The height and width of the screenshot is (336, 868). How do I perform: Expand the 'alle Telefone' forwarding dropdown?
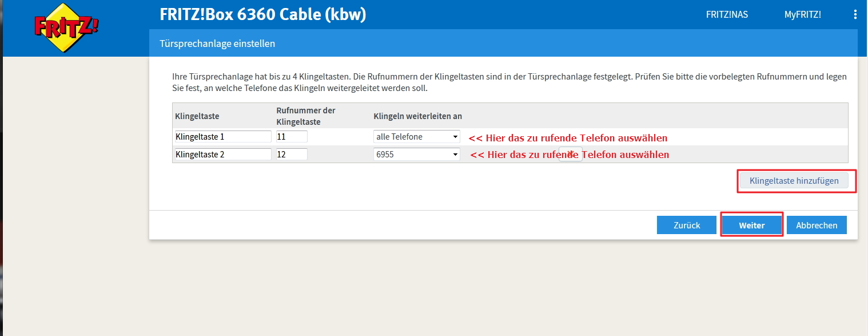[417, 137]
